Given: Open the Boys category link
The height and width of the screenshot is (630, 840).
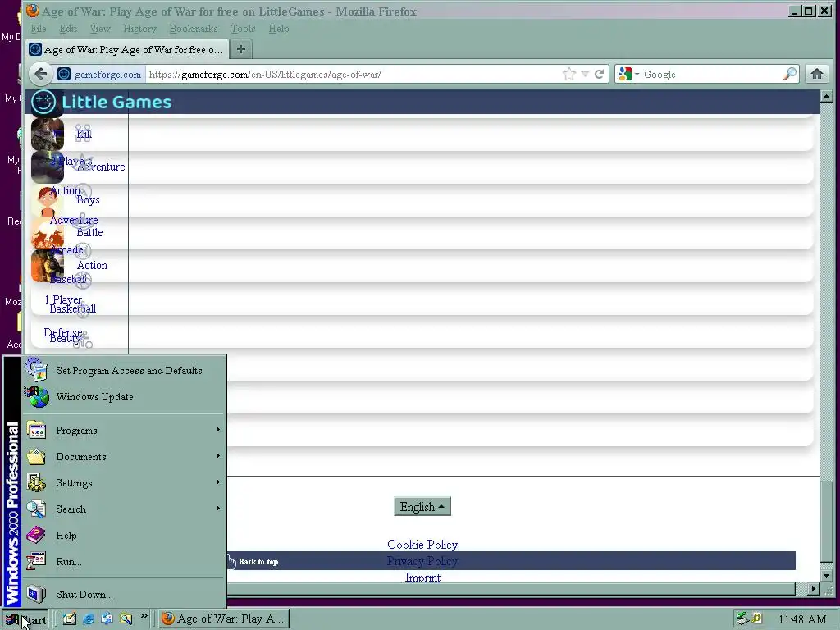Looking at the screenshot, I should [88, 200].
